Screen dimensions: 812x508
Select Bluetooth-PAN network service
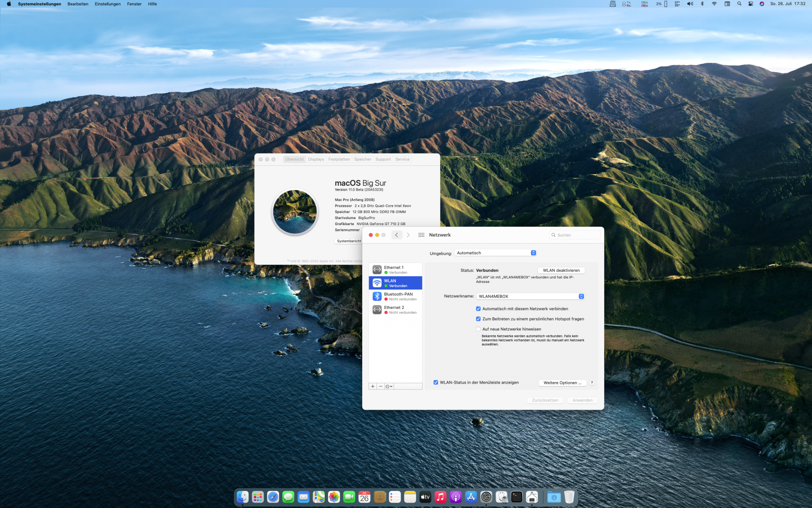tap(395, 296)
